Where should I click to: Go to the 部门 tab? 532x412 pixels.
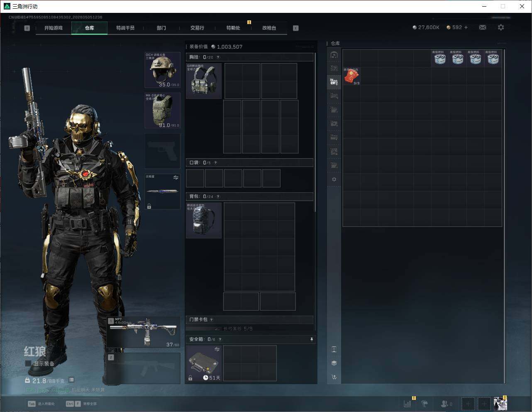(x=161, y=28)
